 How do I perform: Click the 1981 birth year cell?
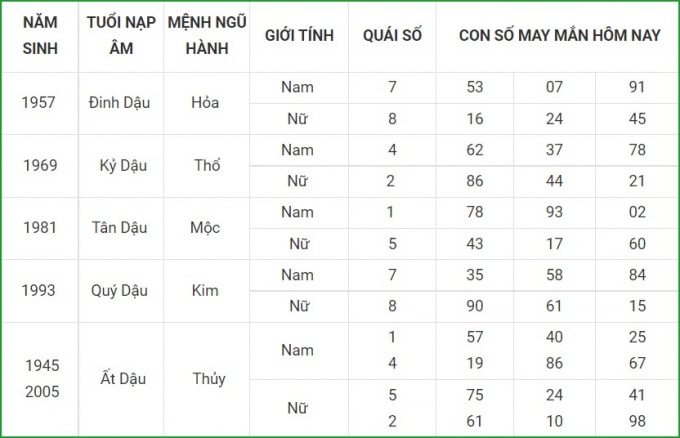click(40, 228)
